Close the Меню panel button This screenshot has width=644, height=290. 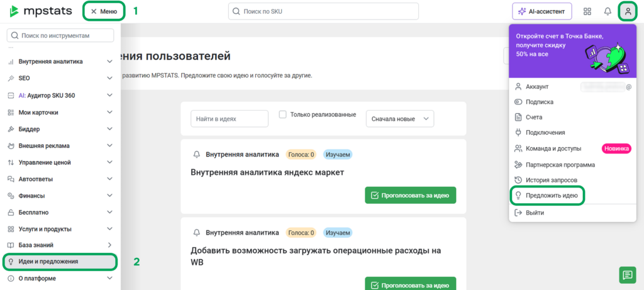point(104,11)
